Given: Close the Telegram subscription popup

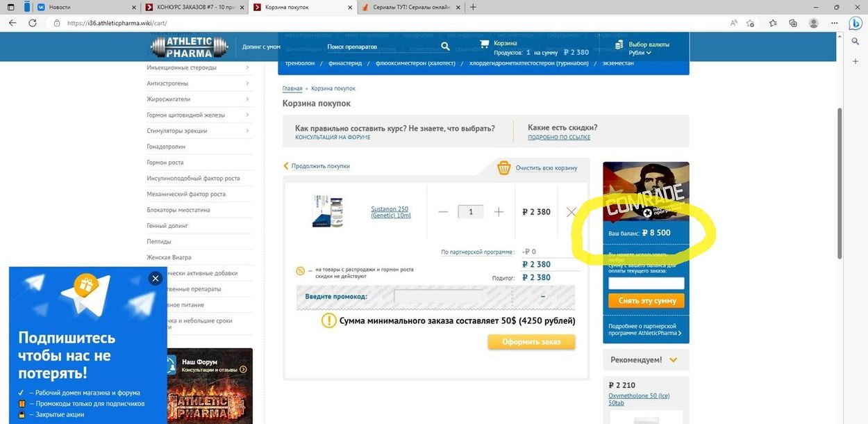Looking at the screenshot, I should click(x=156, y=278).
